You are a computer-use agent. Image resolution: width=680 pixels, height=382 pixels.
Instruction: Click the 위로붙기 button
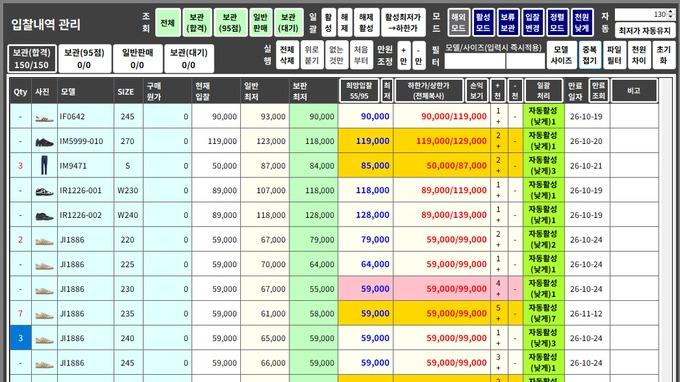tap(312, 56)
